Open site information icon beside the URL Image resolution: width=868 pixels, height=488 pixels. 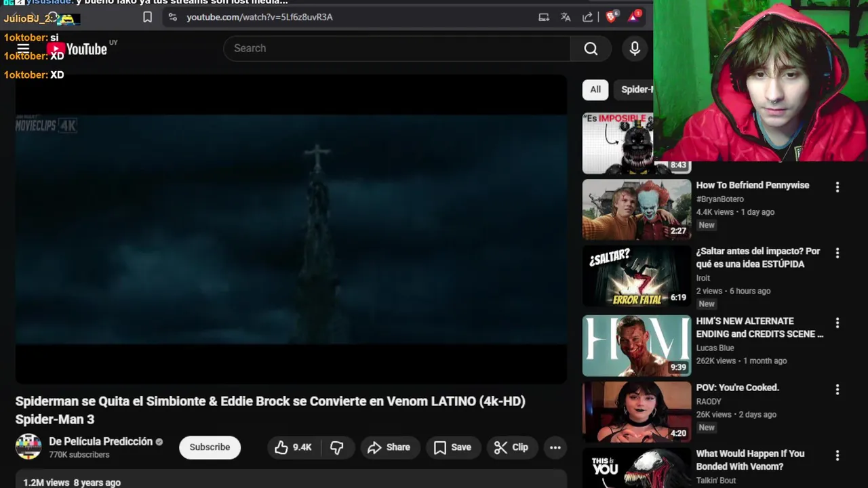tap(172, 17)
